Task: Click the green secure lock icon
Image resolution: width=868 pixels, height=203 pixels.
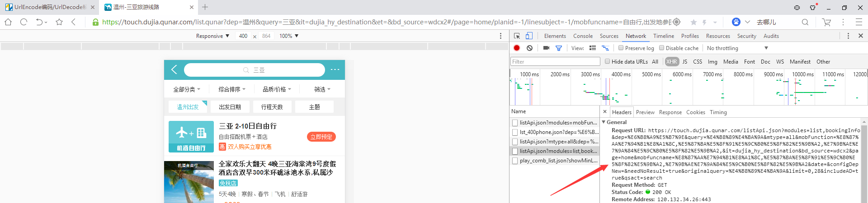Action: [95, 22]
